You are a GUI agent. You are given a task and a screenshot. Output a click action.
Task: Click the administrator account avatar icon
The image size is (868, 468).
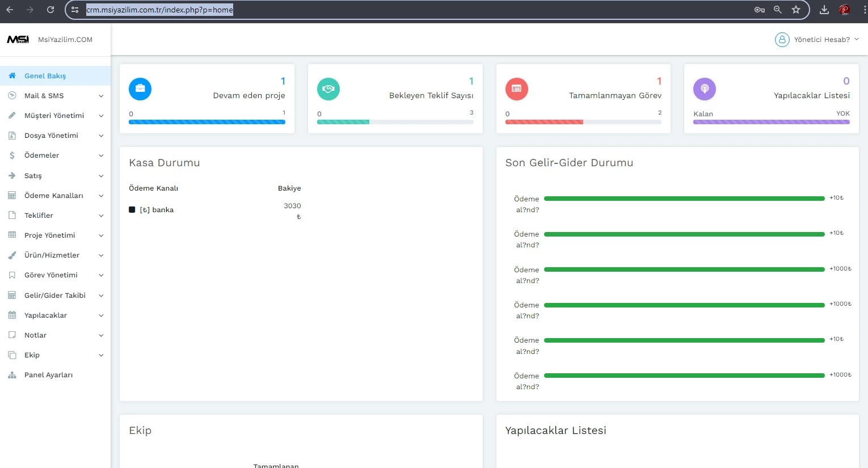(782, 40)
